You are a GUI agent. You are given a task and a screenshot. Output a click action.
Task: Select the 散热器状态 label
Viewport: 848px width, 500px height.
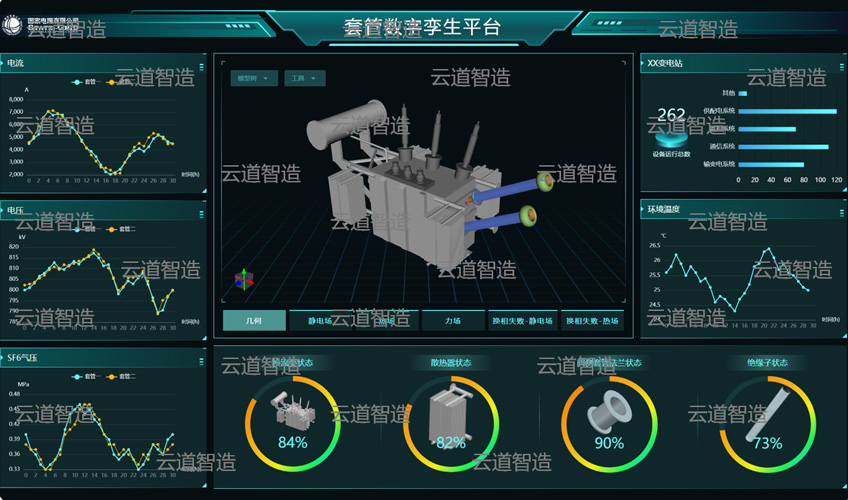450,363
